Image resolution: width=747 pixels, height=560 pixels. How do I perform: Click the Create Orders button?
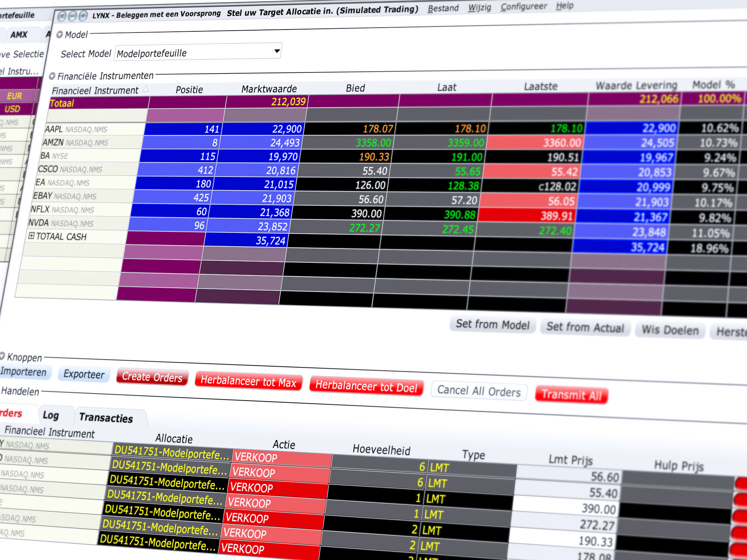click(x=152, y=377)
